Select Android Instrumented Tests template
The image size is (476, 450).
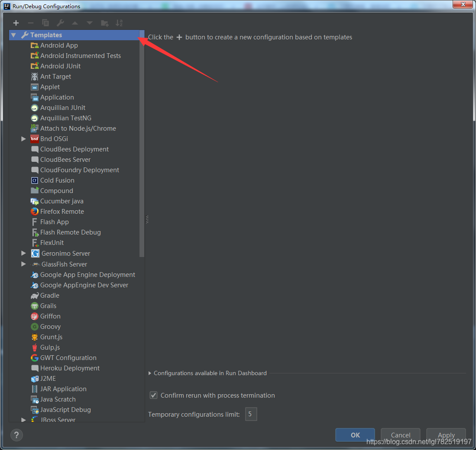coord(81,56)
